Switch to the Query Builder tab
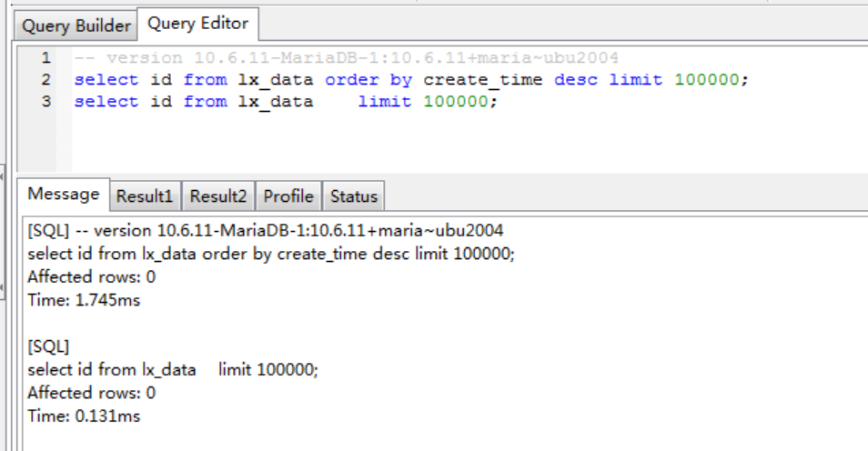Viewport: 868px width, 451px height. point(76,25)
